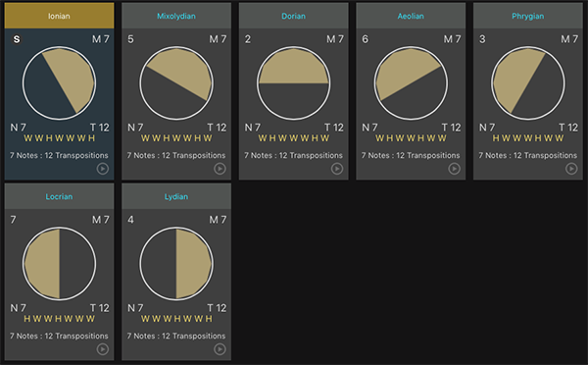This screenshot has height=365, width=588.
Task: Play the Locrian scale preview
Action: tap(103, 349)
